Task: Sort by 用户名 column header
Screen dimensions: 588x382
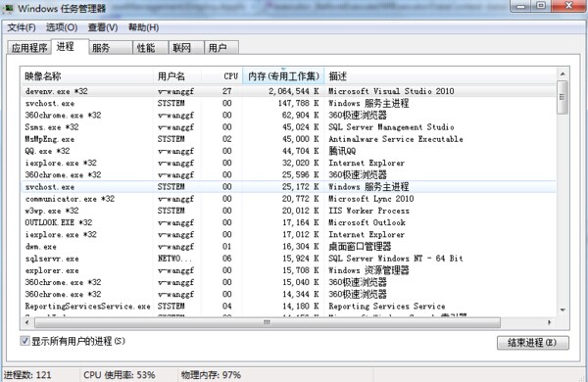Action: (177, 76)
